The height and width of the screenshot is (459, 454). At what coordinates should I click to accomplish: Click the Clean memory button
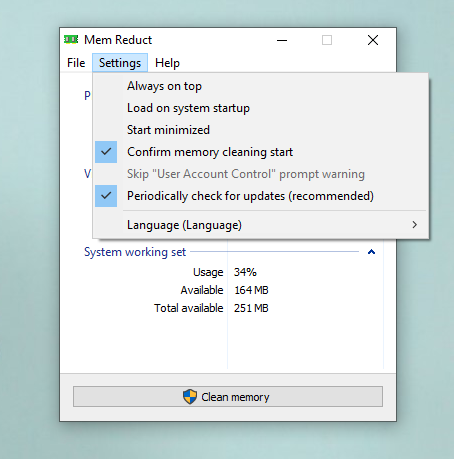click(x=228, y=397)
